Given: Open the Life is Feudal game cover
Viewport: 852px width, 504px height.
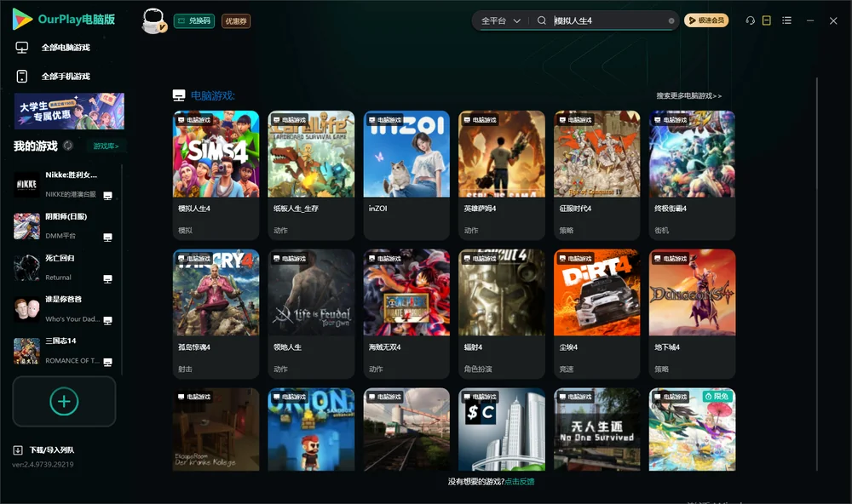Looking at the screenshot, I should (x=311, y=293).
